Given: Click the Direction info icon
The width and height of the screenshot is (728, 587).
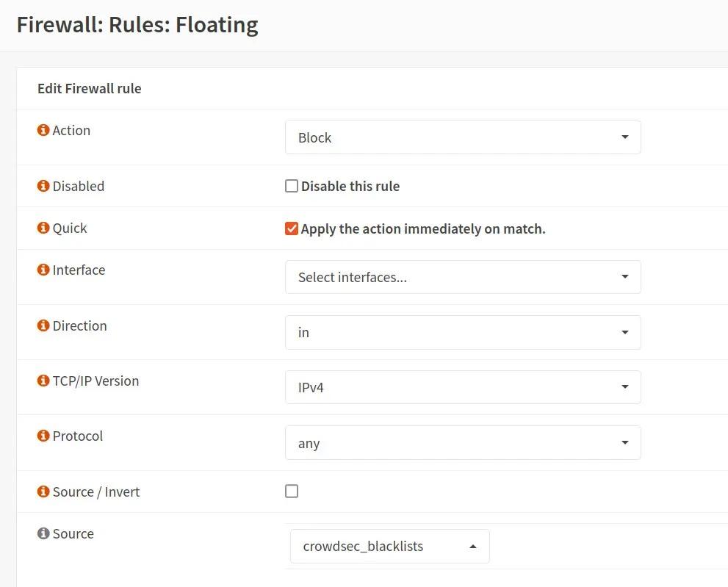Looking at the screenshot, I should [43, 325].
